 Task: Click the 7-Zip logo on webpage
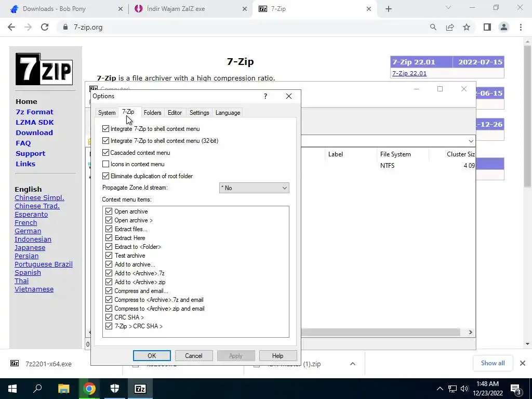[x=44, y=69]
